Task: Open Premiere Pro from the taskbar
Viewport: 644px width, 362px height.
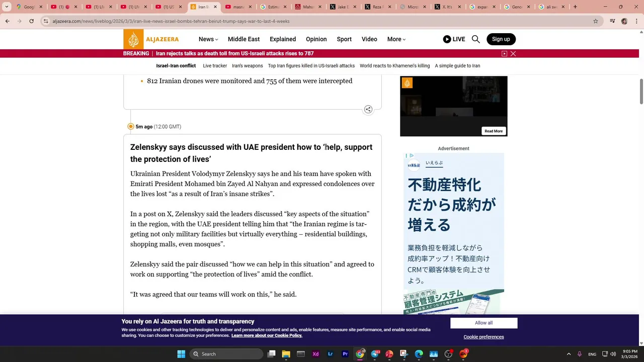Action: coord(345,354)
